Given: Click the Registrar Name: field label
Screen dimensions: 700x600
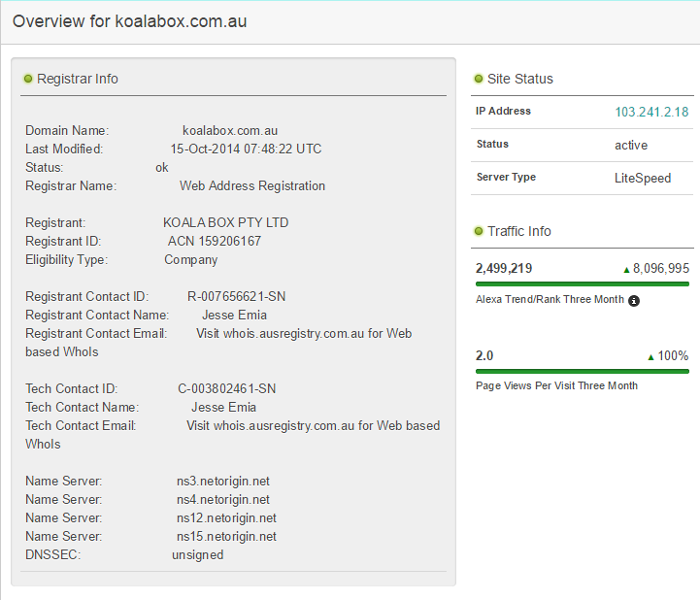Looking at the screenshot, I should [71, 186].
